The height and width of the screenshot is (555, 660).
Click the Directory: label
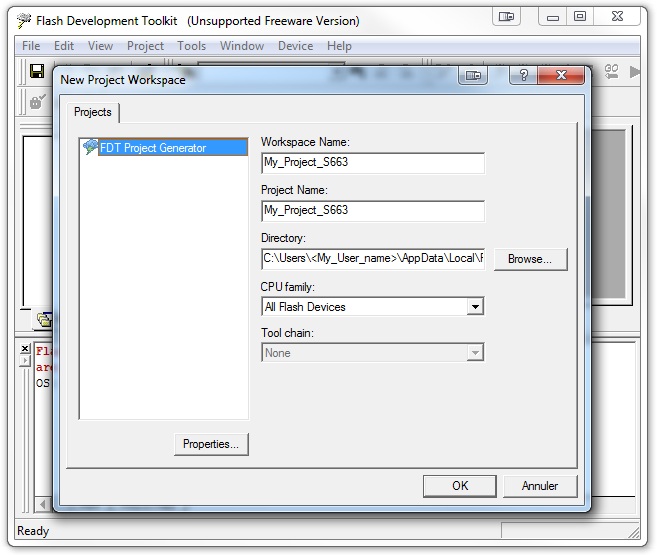[x=283, y=238]
